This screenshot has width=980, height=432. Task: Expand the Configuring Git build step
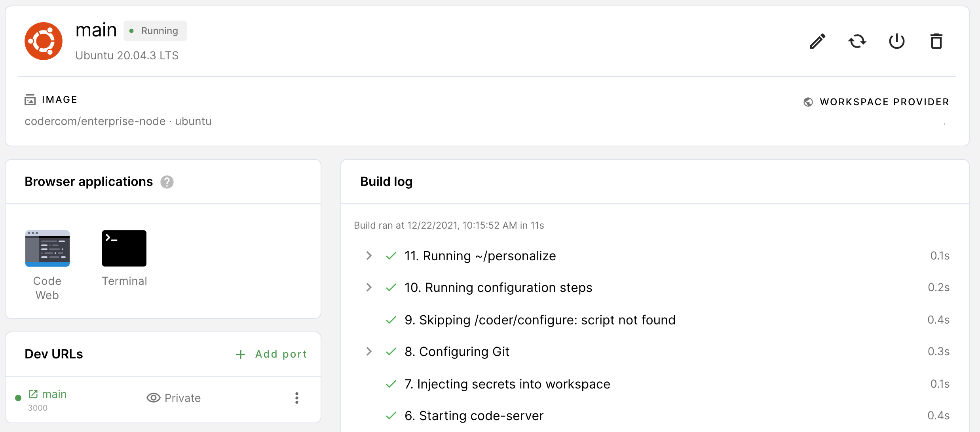click(369, 351)
